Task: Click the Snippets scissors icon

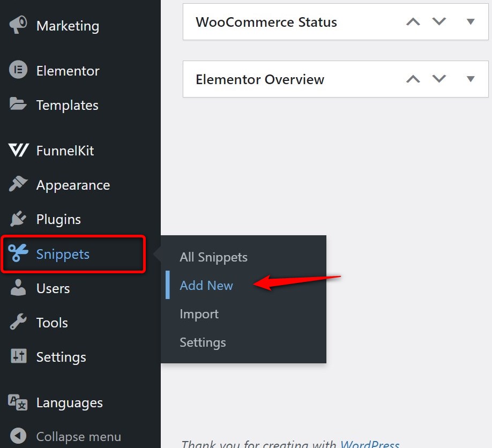Action: (x=19, y=253)
